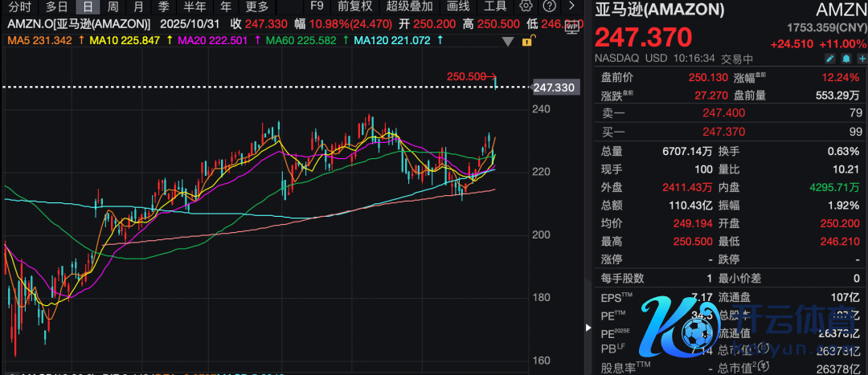Open 前复权 adjustment dropdown

[355, 6]
